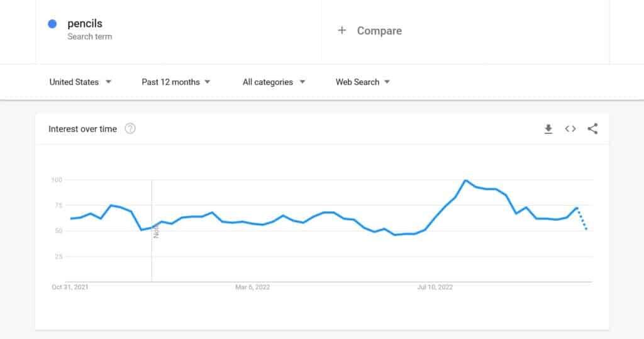Expand the Past 12 months time range
The image size is (644, 339).
coord(176,82)
